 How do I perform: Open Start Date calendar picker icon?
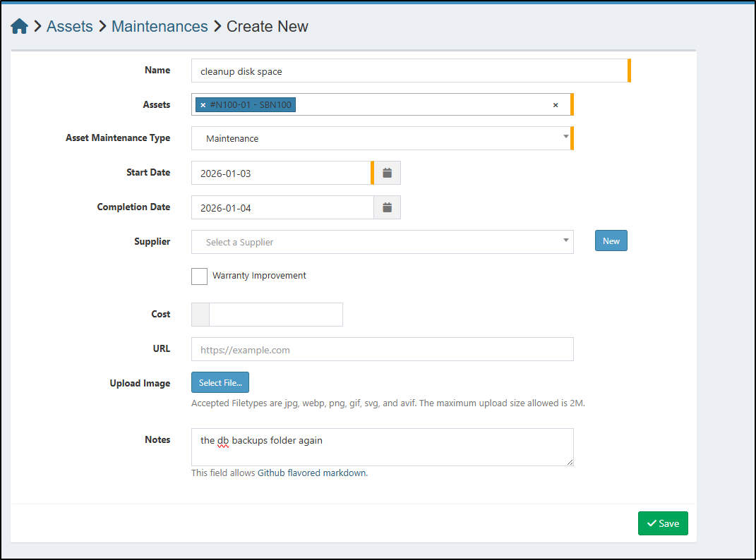click(x=387, y=173)
